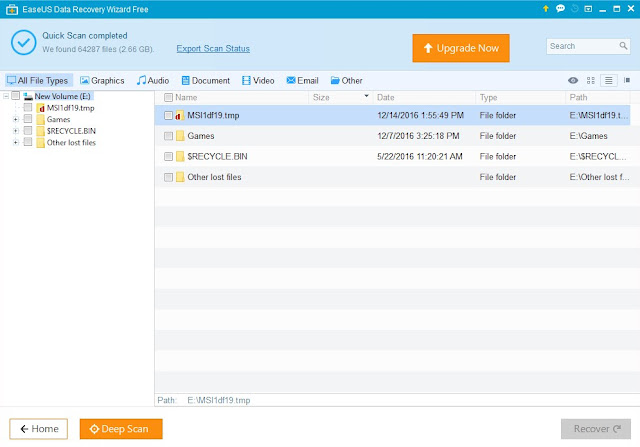Click $RECYCLE.BIN folder icon in list
The image size is (640, 447).
(180, 156)
